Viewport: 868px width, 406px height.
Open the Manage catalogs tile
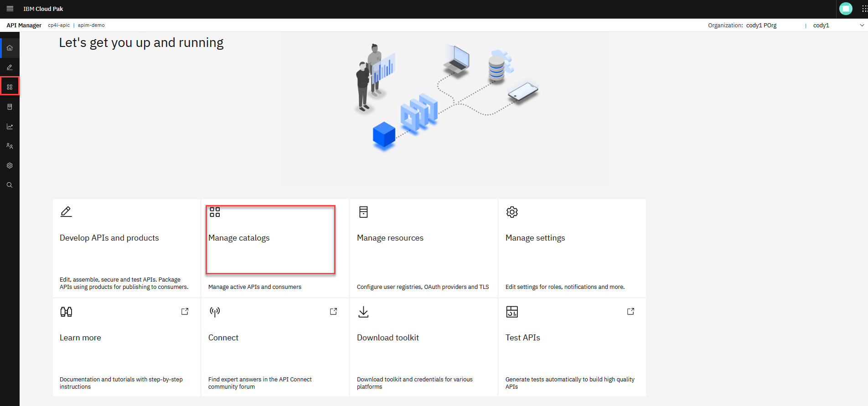point(275,248)
